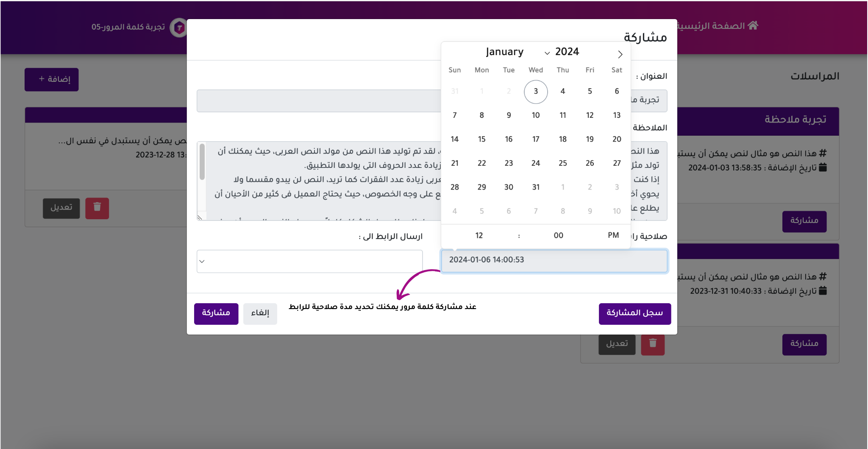The height and width of the screenshot is (449, 868).
Task: Click calendar icon beside 2024-01-03 date
Action: pyautogui.click(x=823, y=167)
